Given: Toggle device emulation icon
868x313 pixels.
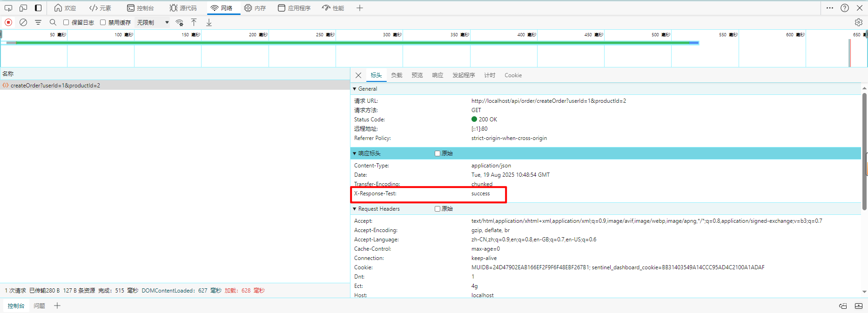Looking at the screenshot, I should tap(23, 8).
